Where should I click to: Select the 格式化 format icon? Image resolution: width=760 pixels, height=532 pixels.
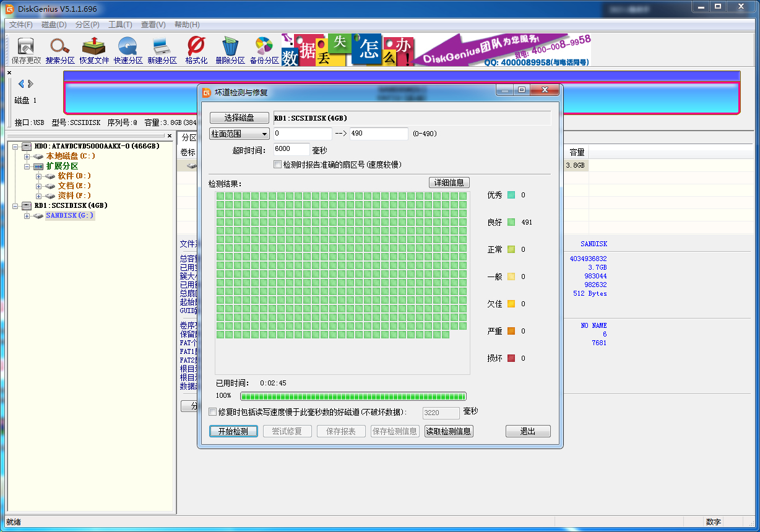[196, 46]
